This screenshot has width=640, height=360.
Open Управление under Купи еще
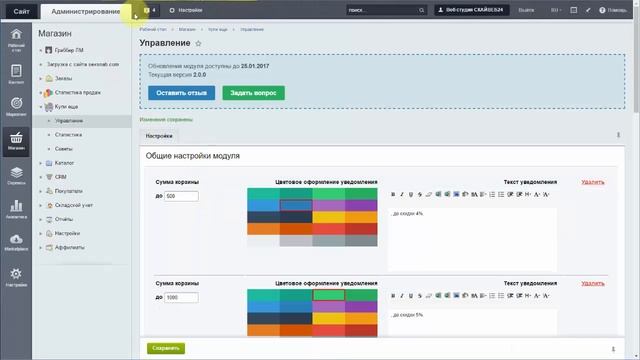click(69, 121)
